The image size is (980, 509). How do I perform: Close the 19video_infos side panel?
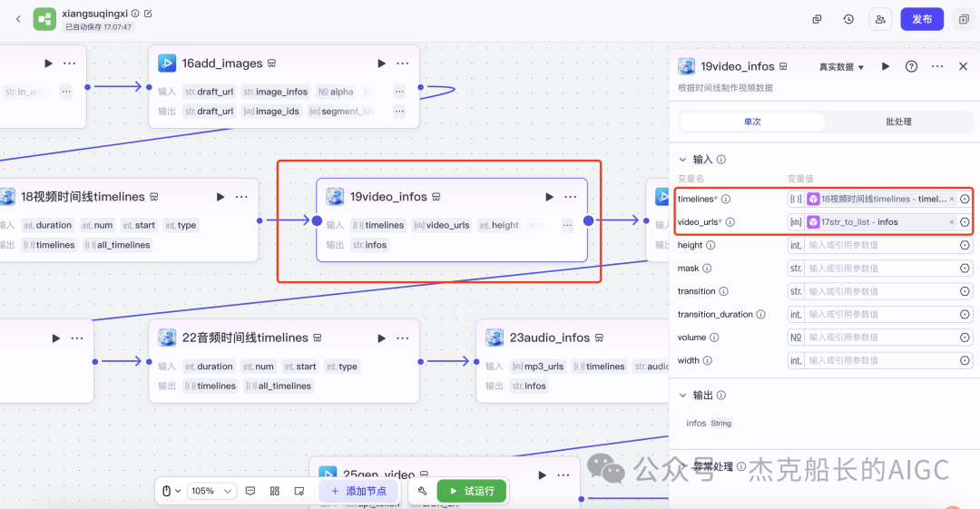963,66
